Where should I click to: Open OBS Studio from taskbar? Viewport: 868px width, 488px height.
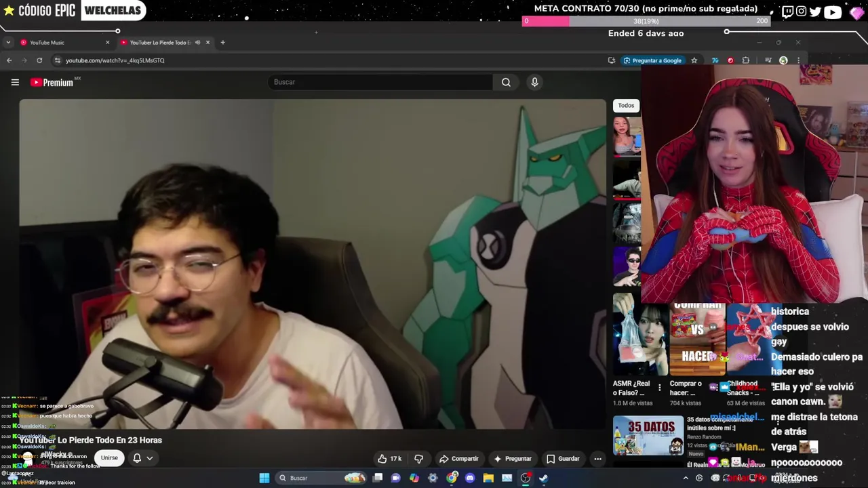pos(525,478)
